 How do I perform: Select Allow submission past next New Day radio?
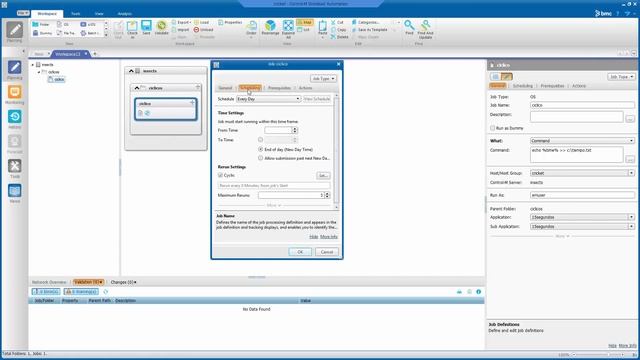pos(260,158)
